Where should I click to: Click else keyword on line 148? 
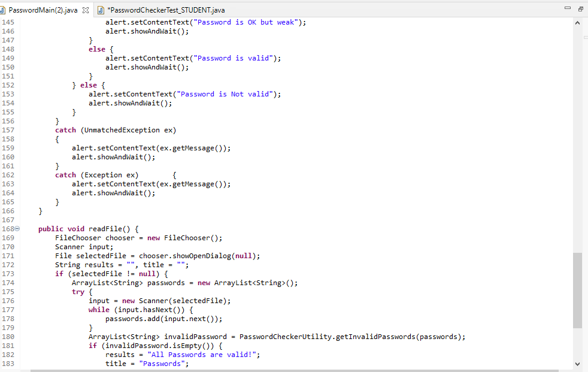(x=97, y=49)
